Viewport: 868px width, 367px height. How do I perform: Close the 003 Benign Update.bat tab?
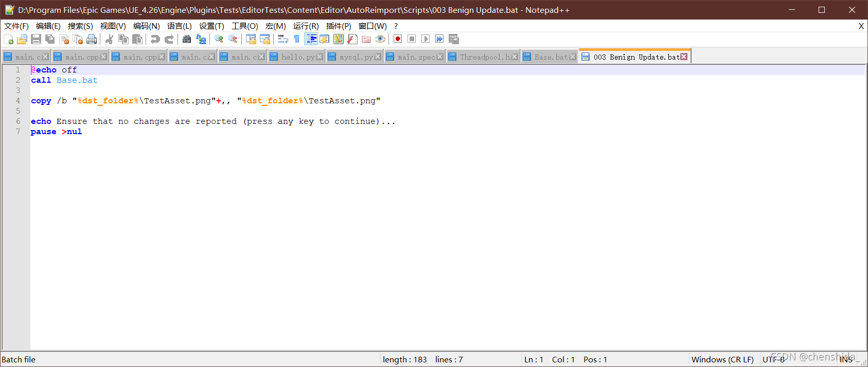coord(684,57)
